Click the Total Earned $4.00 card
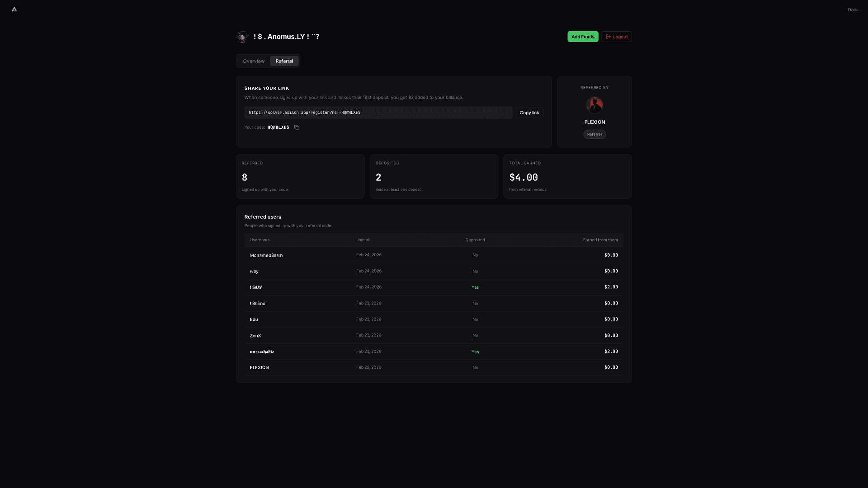The width and height of the screenshot is (868, 488). tap(567, 177)
